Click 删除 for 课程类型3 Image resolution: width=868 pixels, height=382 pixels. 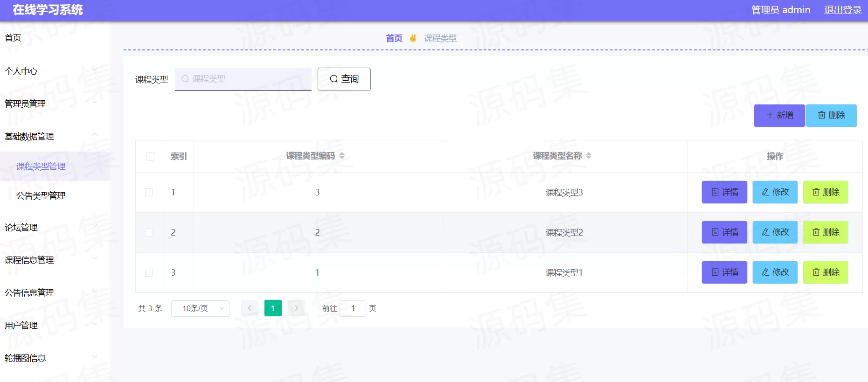click(x=826, y=192)
